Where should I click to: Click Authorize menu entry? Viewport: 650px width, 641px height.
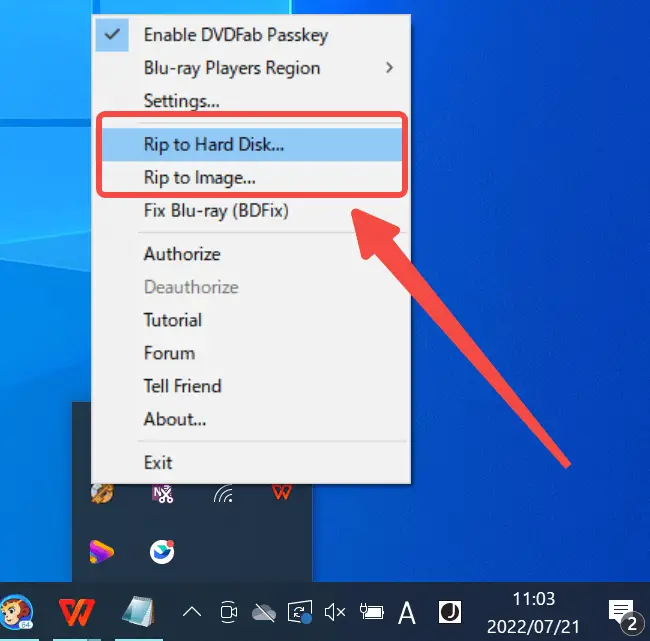[x=251, y=254]
